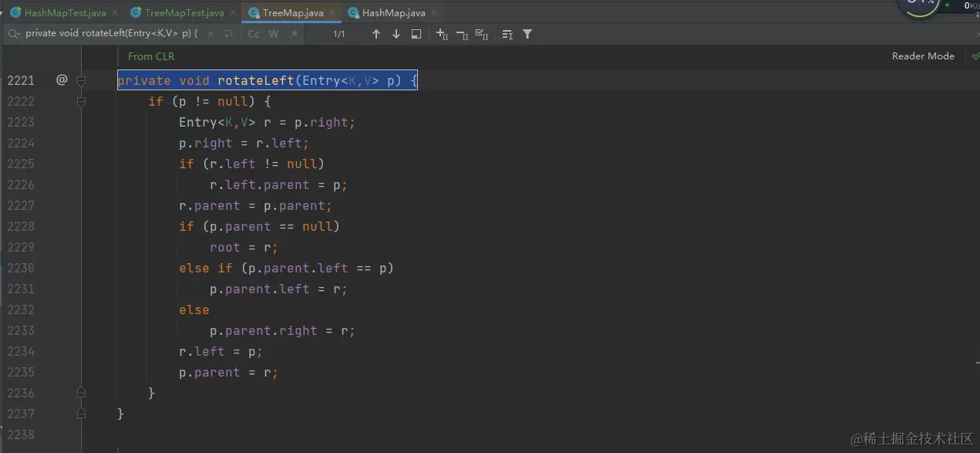Click the @ gutter icon at line 2221
This screenshot has width=980, height=453.
point(62,79)
